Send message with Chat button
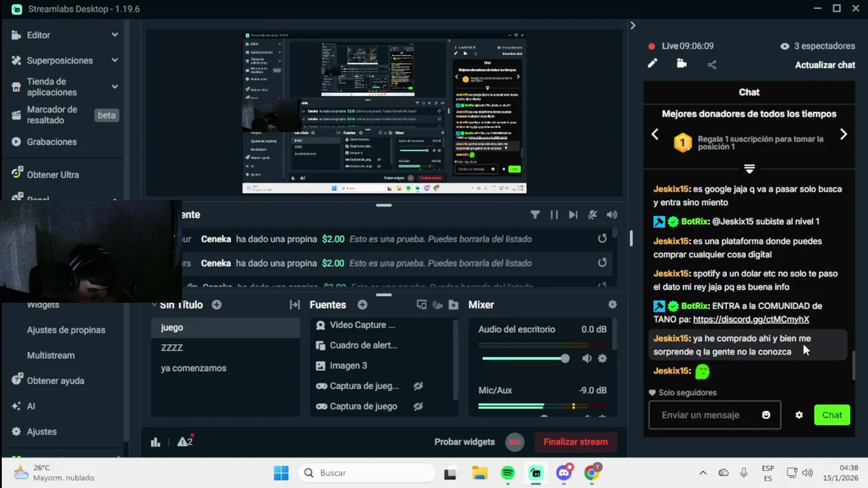 (x=832, y=415)
